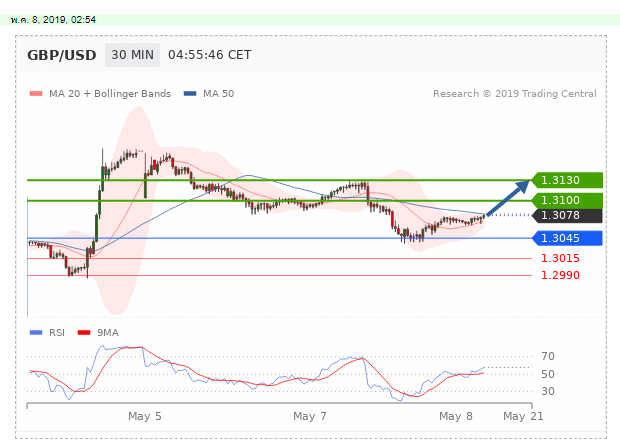Click the RSI legend label
The width and height of the screenshot is (620, 444).
pyautogui.click(x=57, y=333)
